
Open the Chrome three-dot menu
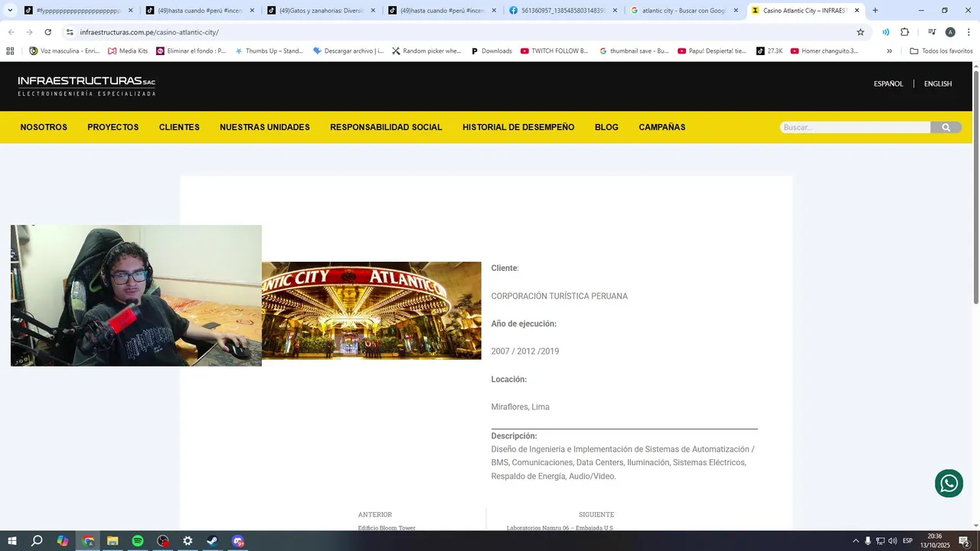click(x=969, y=32)
